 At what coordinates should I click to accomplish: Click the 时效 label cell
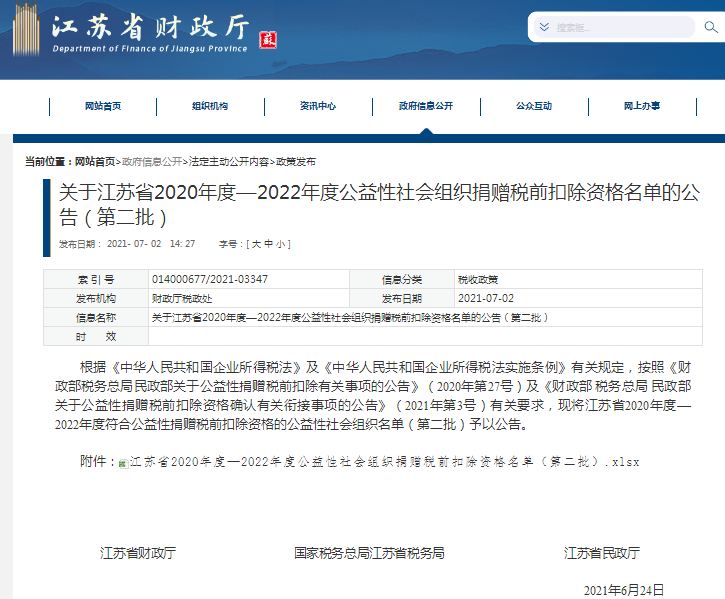tap(96, 336)
